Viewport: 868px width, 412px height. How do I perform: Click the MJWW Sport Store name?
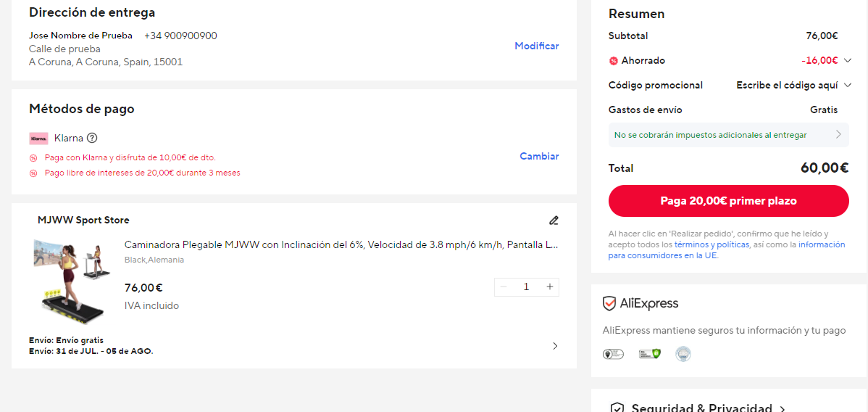pos(83,220)
